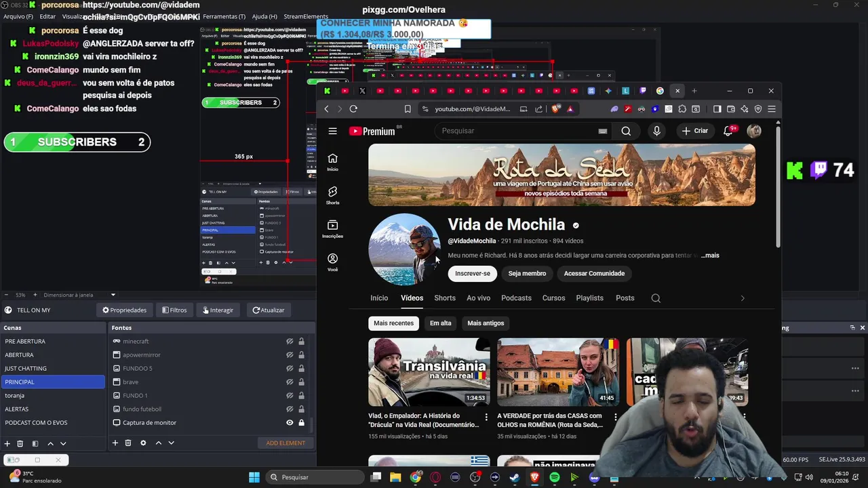Search within channel magnifier icon
This screenshot has width=868, height=488.
[x=656, y=298]
